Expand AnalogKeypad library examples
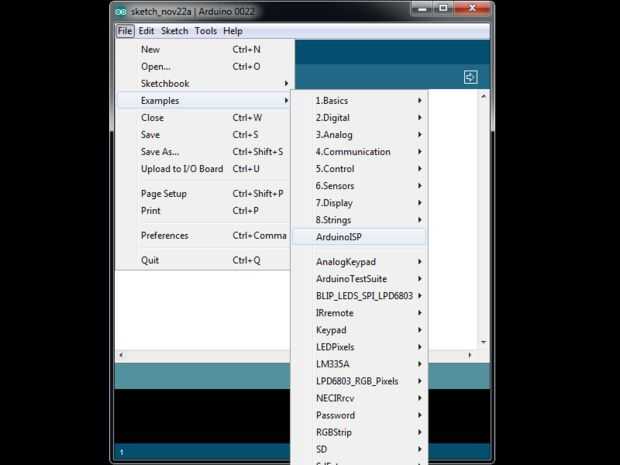Image resolution: width=620 pixels, height=465 pixels. pos(359,261)
